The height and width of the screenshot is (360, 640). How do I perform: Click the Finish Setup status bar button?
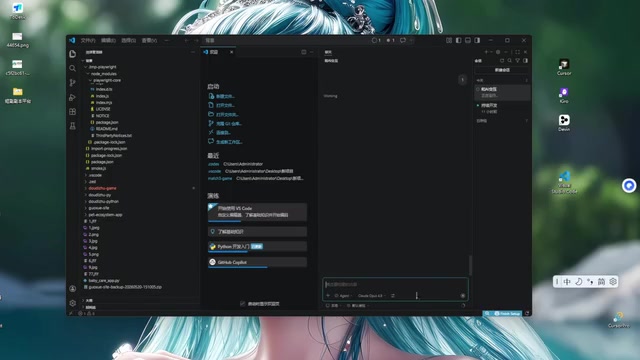[x=507, y=313]
